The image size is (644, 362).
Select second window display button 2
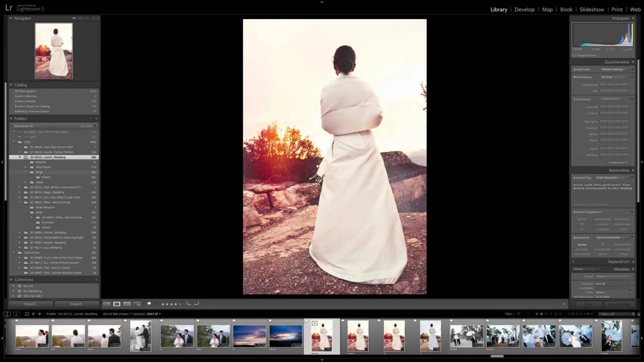tap(16, 314)
